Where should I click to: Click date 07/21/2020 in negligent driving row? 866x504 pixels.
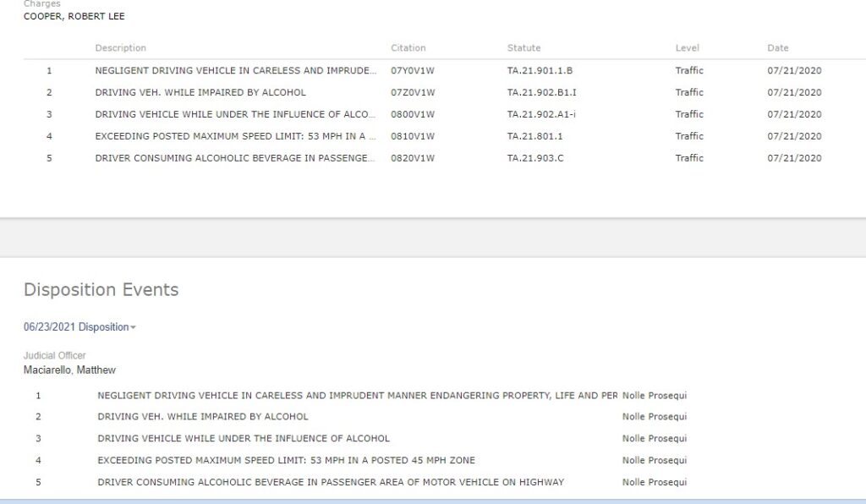click(794, 71)
